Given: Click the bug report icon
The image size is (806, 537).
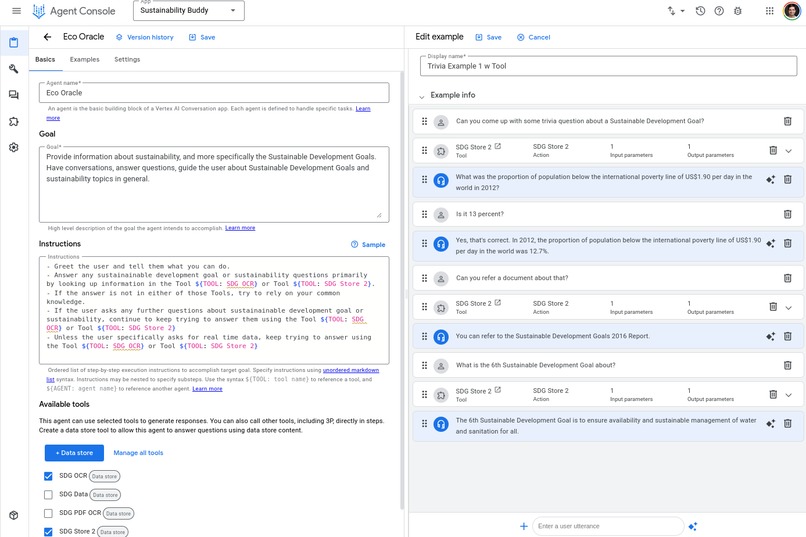Looking at the screenshot, I should [x=738, y=11].
